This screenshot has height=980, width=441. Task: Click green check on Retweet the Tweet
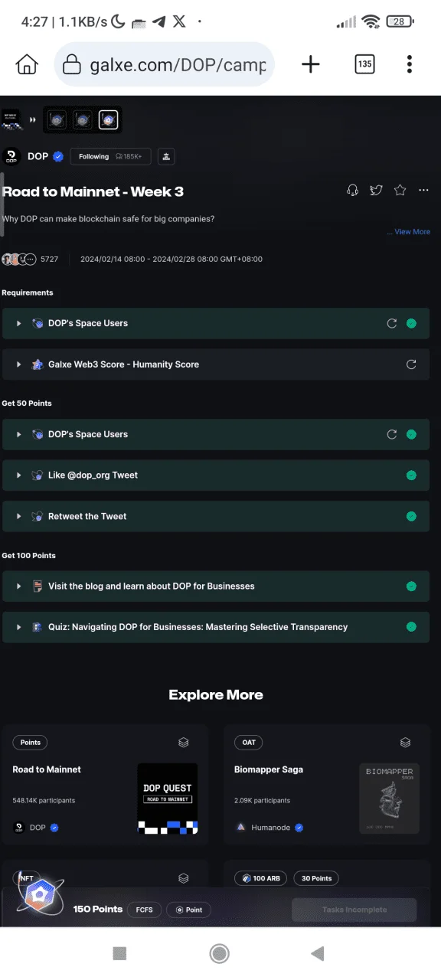[411, 516]
